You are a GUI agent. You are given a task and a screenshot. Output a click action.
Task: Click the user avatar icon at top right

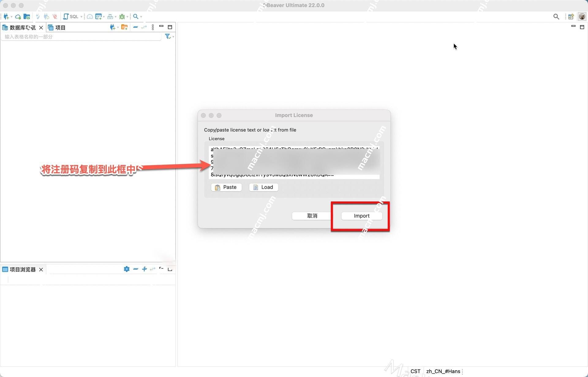[582, 17]
